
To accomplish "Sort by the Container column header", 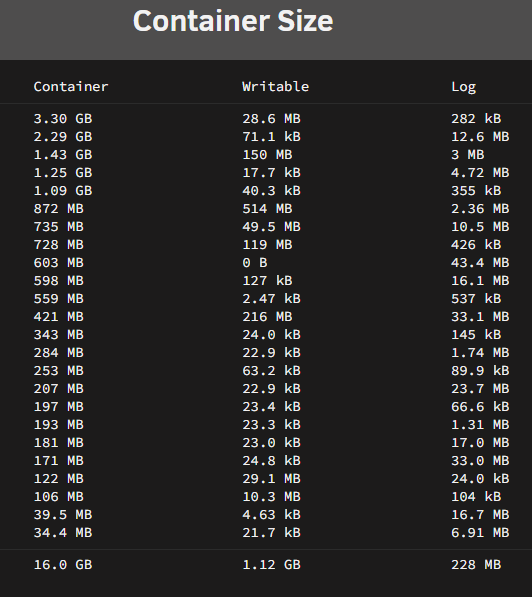I will click(71, 87).
